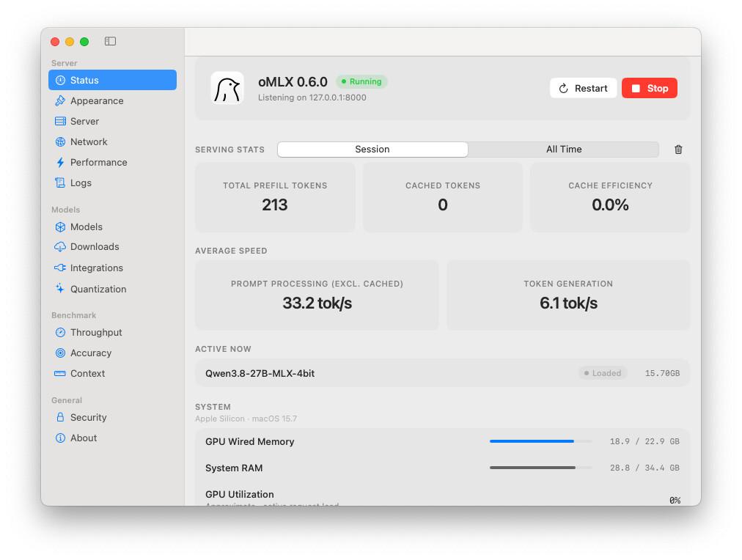This screenshot has height=560, width=742.
Task: Click the Performance lightning bolt icon
Action: [60, 162]
